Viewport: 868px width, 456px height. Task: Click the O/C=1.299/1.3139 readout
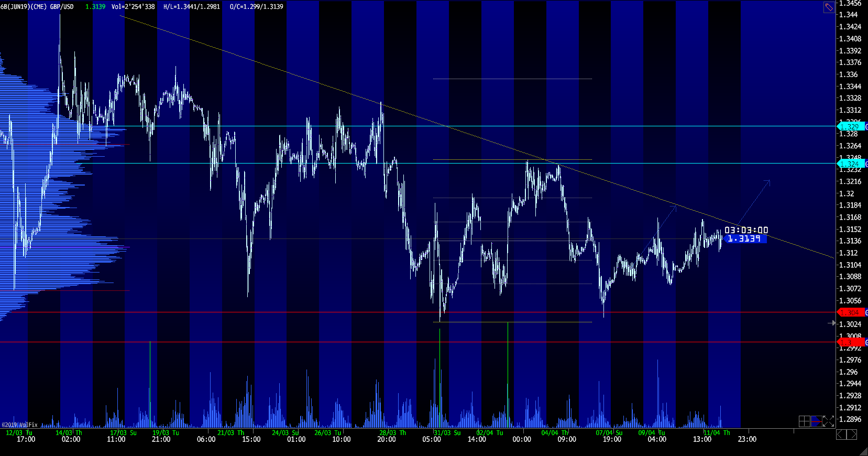coord(257,7)
